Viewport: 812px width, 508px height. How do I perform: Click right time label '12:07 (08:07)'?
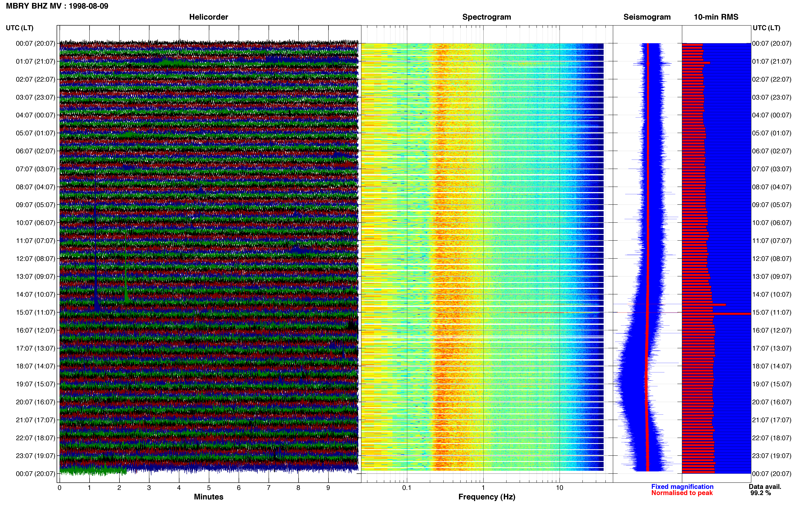click(x=772, y=259)
